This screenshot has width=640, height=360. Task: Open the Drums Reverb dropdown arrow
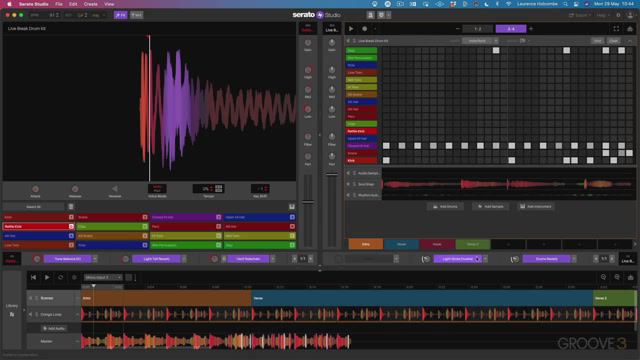tap(574, 259)
